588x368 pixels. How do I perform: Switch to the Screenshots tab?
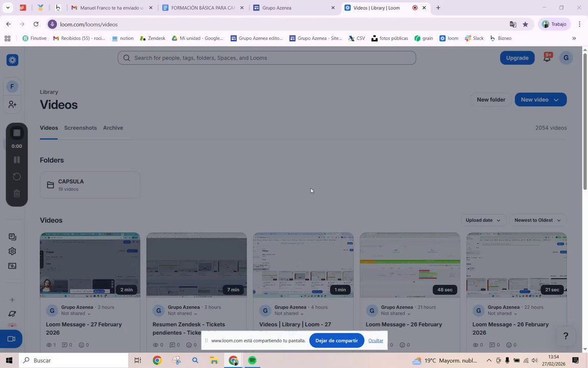click(x=80, y=128)
